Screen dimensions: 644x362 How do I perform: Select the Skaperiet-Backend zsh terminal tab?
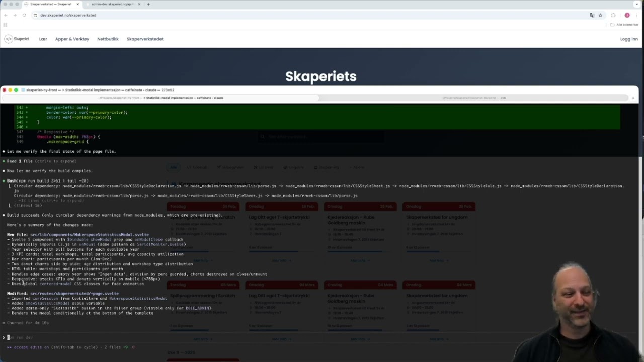point(473,98)
